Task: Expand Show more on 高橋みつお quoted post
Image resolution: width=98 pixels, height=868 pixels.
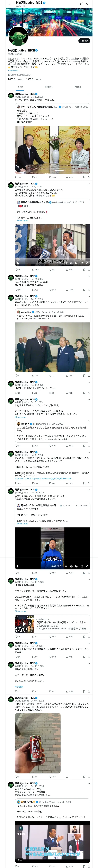Action: 22,221
